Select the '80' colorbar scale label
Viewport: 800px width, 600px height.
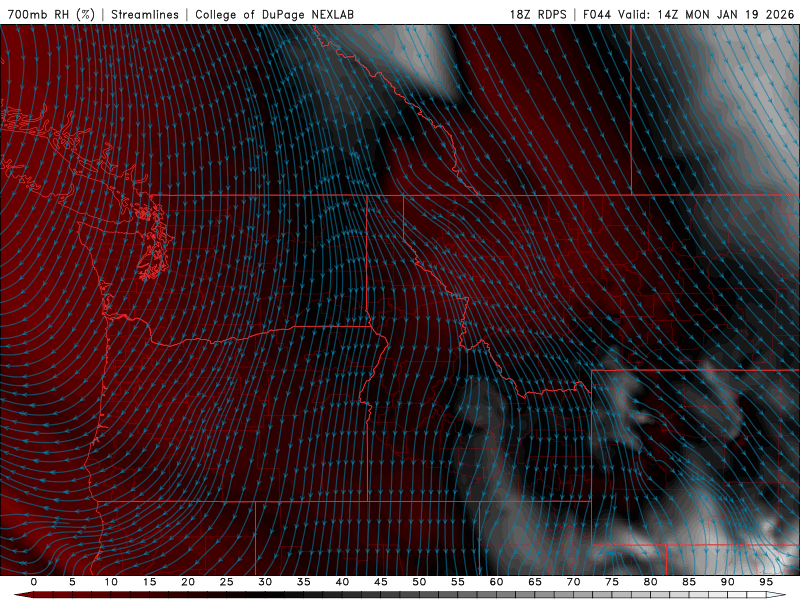tap(650, 582)
